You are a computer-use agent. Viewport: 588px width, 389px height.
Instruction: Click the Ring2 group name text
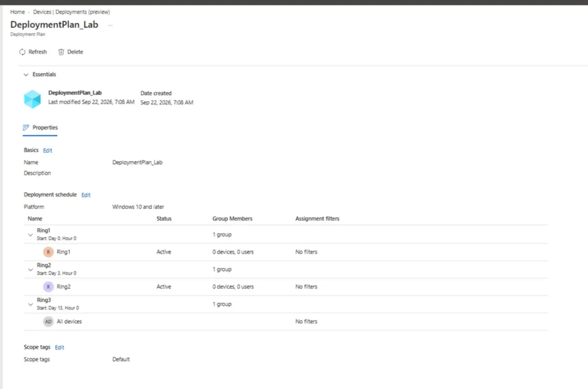click(64, 287)
